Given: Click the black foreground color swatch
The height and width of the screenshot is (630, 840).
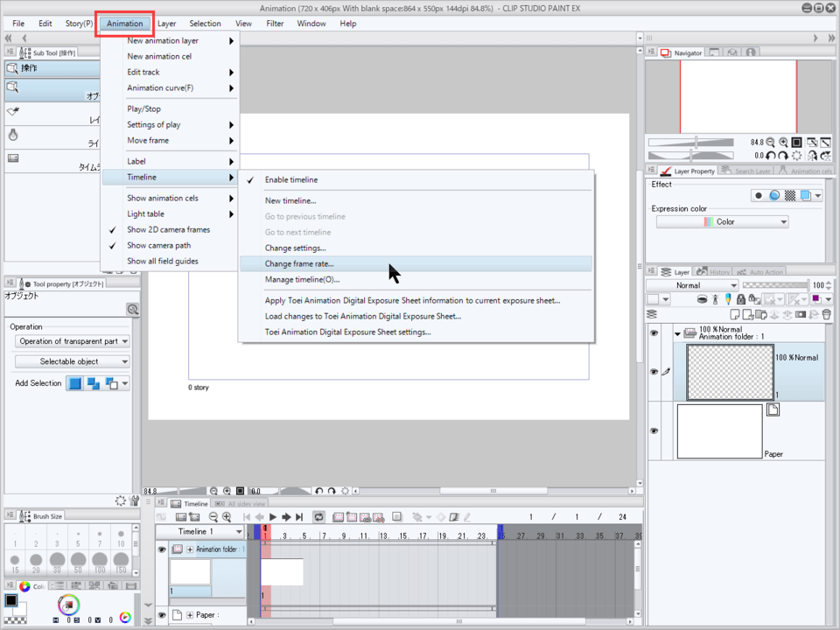Looking at the screenshot, I should pyautogui.click(x=10, y=601).
